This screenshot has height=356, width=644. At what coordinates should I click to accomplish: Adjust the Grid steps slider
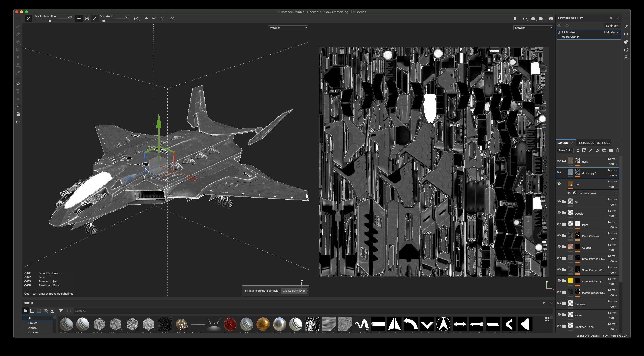114,21
